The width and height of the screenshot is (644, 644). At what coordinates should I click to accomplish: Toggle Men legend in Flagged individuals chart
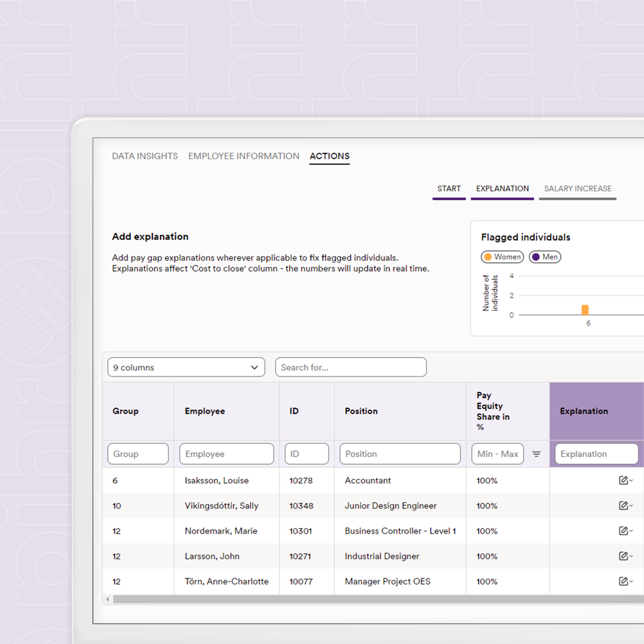point(545,257)
